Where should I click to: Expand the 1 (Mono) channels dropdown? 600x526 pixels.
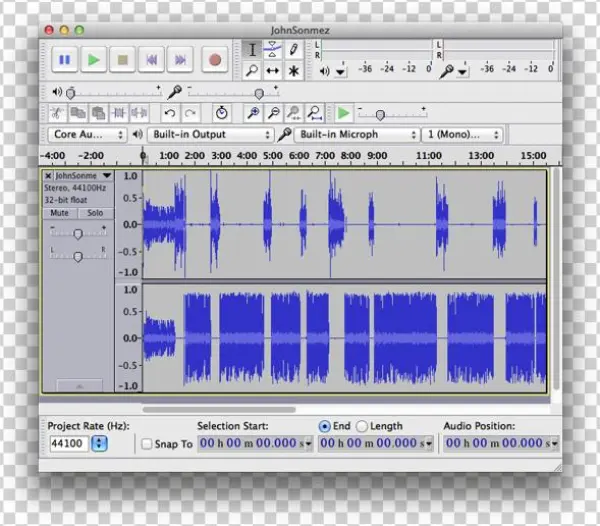[x=462, y=134]
